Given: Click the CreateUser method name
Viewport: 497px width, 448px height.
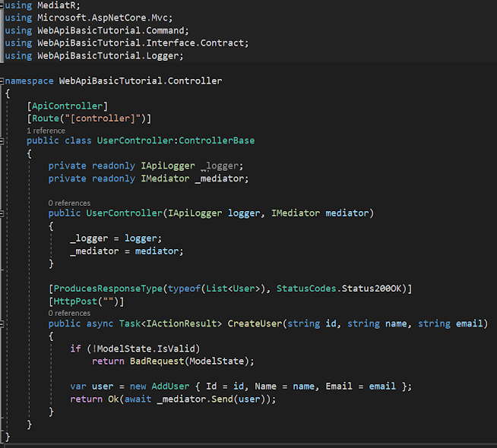Looking at the screenshot, I should (255, 323).
